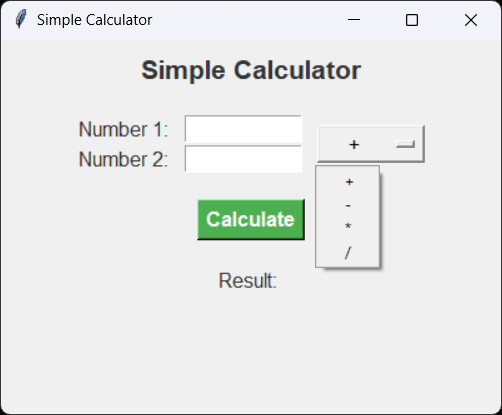
Task: Open the operator dropdown showing plus
Action: tap(371, 144)
